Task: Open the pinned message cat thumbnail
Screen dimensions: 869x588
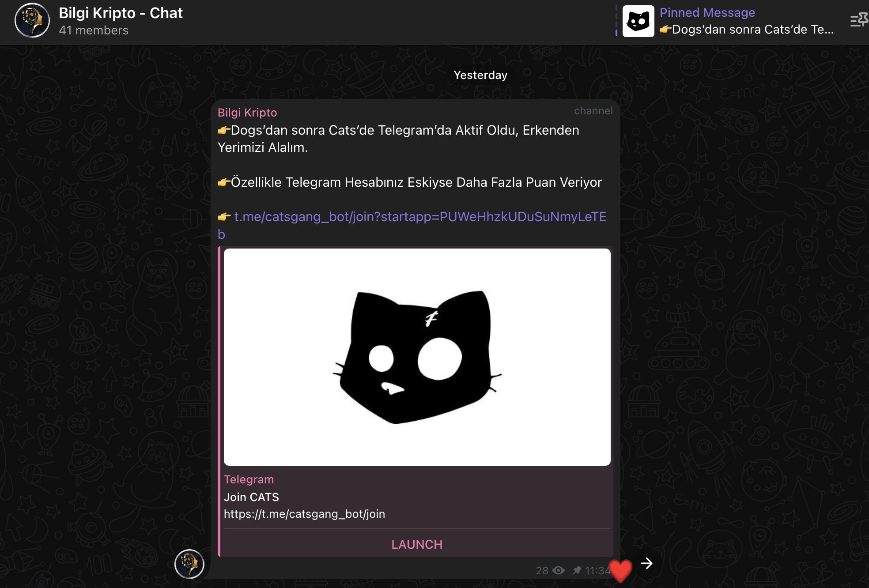Action: coord(638,21)
